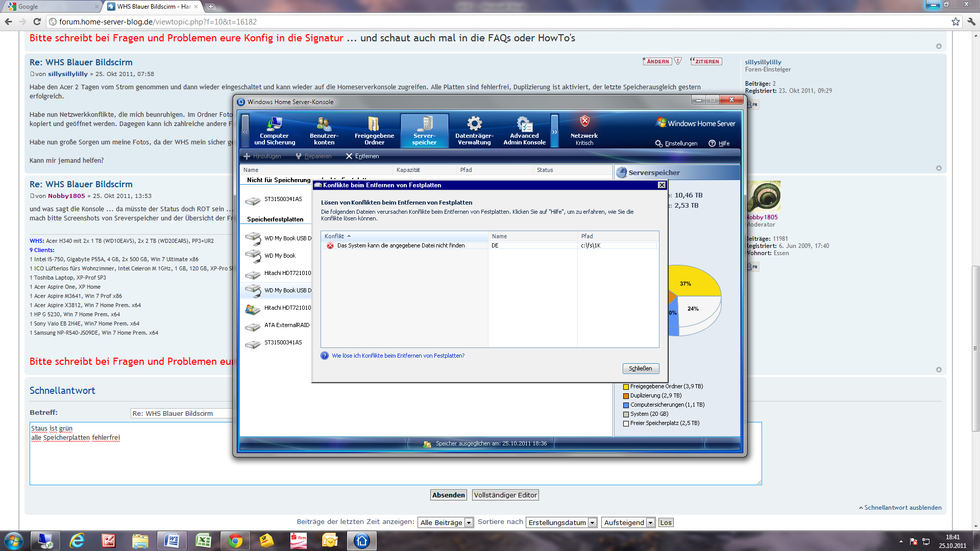
Task: Open Hilfe in console
Action: point(719,143)
